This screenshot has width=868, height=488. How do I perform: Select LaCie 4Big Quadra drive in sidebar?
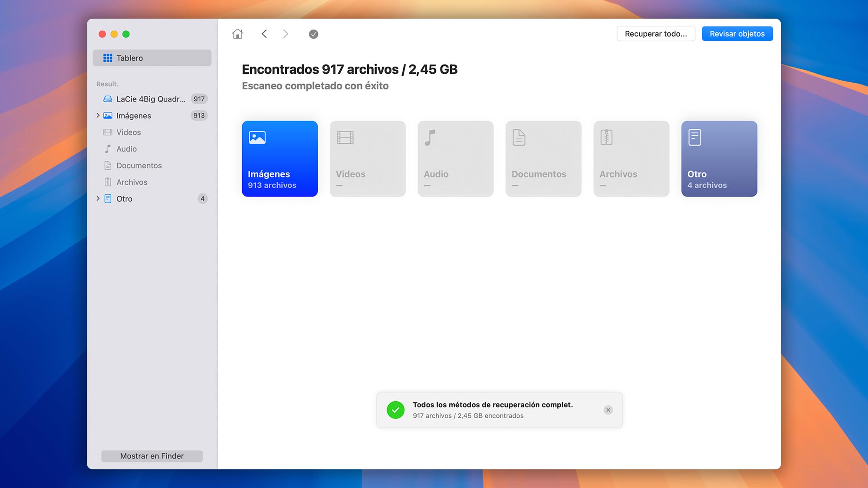click(x=152, y=99)
